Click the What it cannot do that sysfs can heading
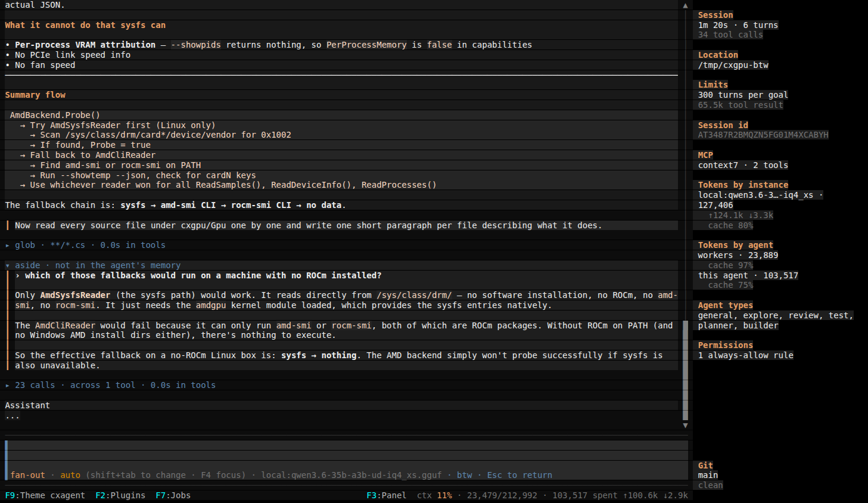Image resolution: width=868 pixels, height=503 pixels. 85,25
